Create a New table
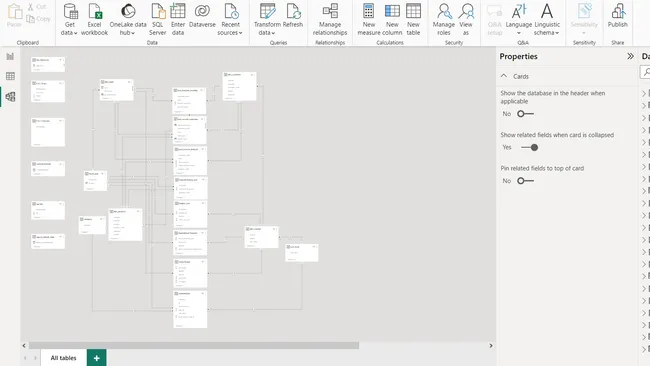Image resolution: width=650 pixels, height=366 pixels. (x=413, y=19)
